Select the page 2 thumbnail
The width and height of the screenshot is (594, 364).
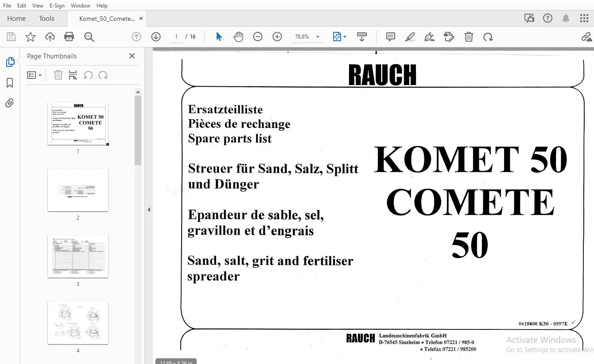click(x=78, y=190)
